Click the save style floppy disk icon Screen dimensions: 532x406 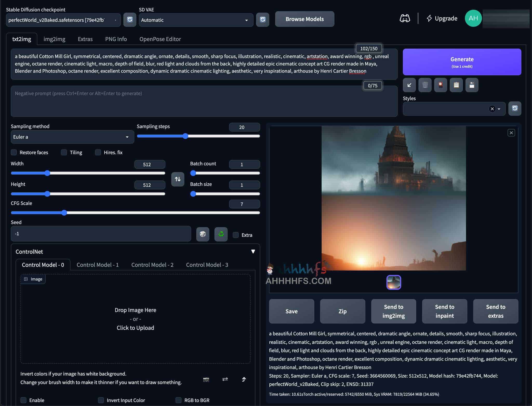coord(472,85)
